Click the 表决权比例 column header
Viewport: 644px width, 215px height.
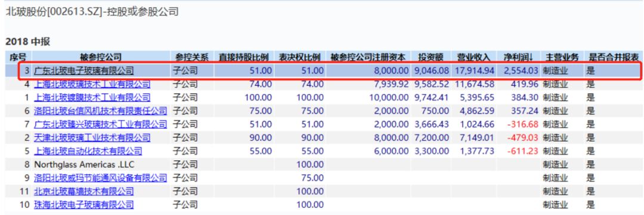click(299, 57)
